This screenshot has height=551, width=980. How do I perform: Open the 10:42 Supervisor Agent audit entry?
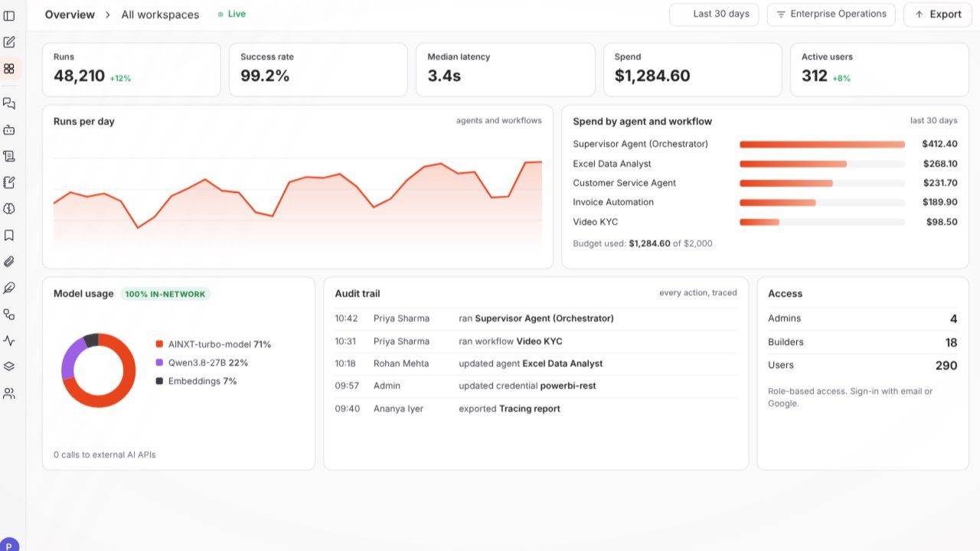(536, 318)
